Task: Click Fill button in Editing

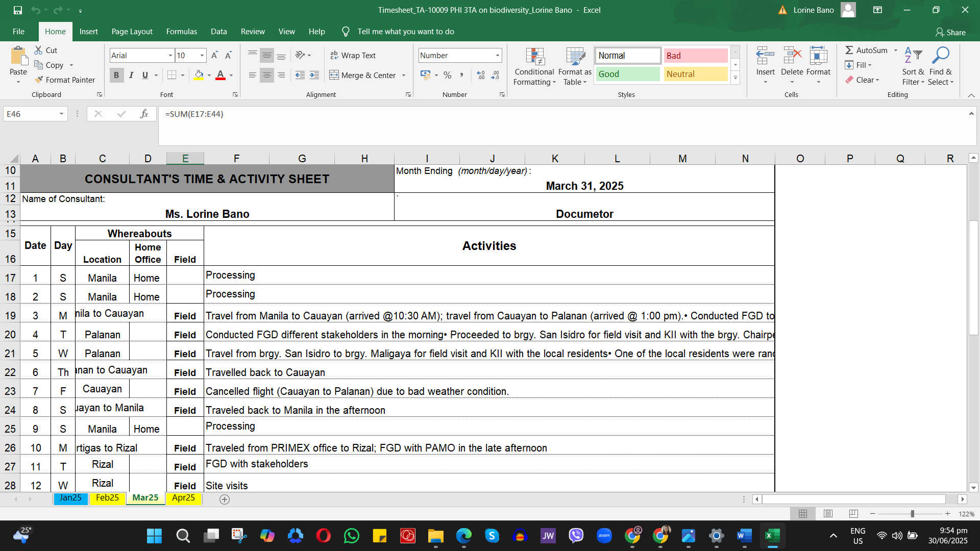Action: (x=859, y=65)
